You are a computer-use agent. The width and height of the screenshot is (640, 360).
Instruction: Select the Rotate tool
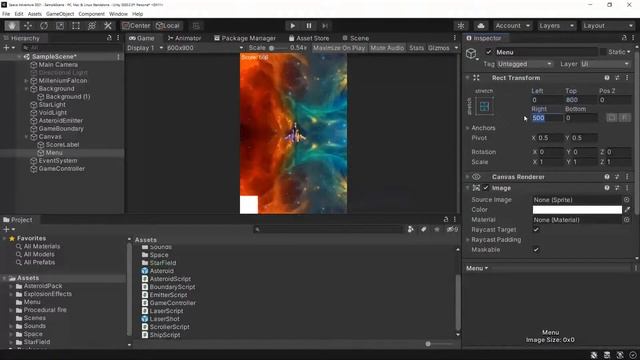pyautogui.click(x=44, y=26)
